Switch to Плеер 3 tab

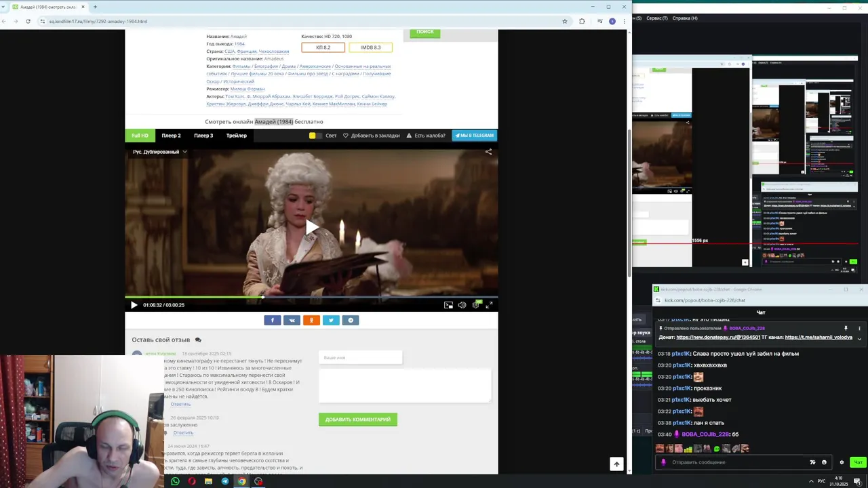(x=203, y=136)
